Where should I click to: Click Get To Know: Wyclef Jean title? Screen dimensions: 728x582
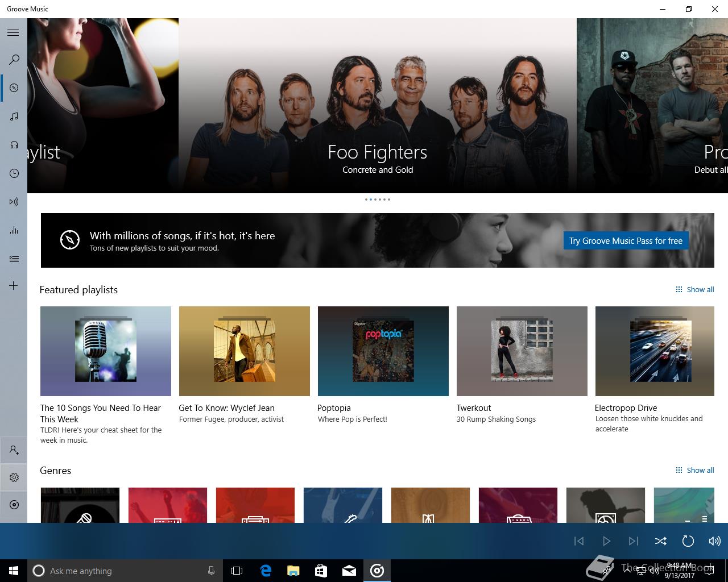point(226,408)
